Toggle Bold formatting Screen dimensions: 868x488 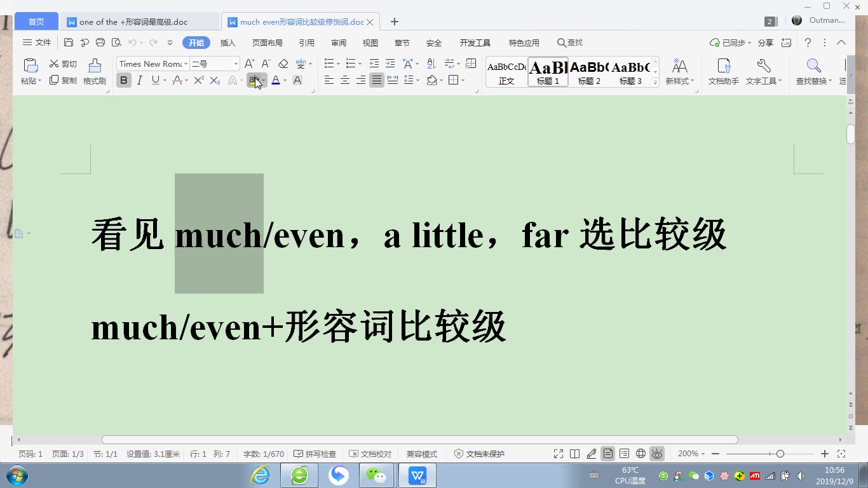(x=123, y=80)
